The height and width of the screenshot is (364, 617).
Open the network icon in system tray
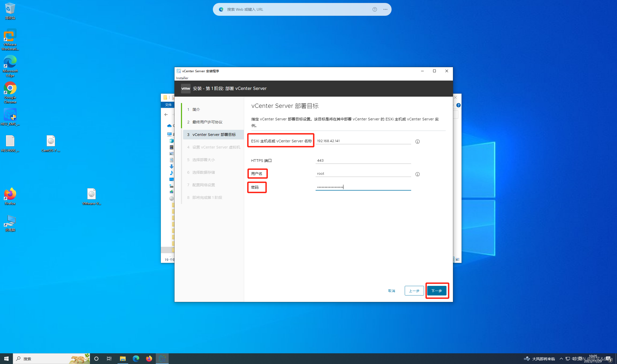pyautogui.click(x=568, y=359)
